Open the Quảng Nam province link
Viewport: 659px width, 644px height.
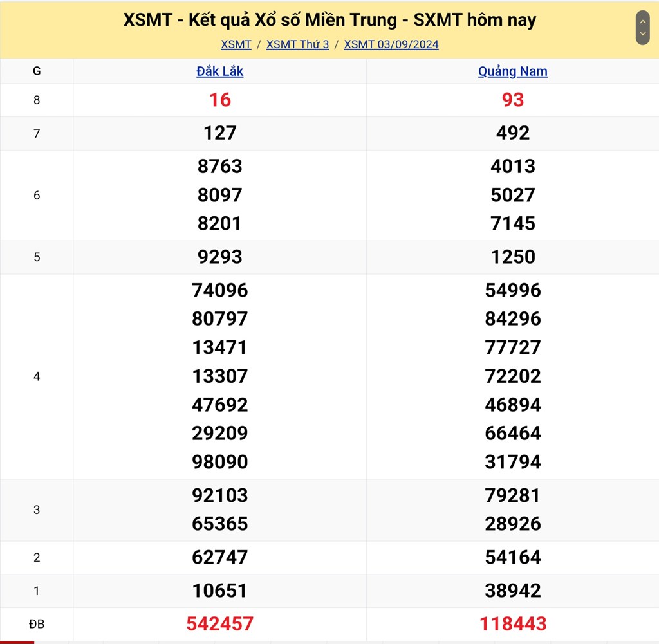[x=512, y=71]
